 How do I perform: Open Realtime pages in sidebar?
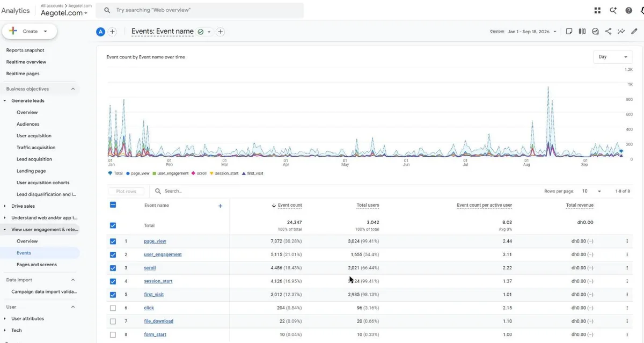click(x=23, y=74)
